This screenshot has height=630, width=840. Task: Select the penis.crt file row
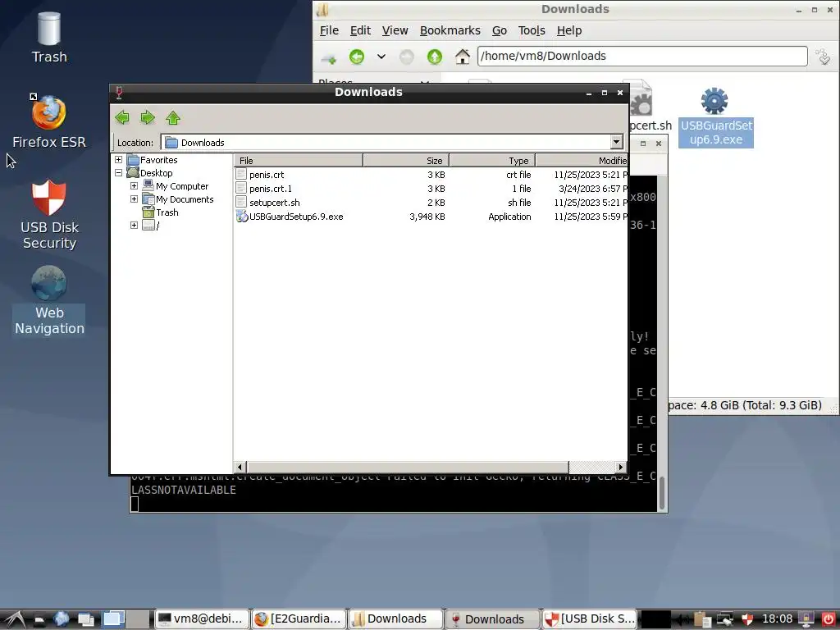point(431,175)
